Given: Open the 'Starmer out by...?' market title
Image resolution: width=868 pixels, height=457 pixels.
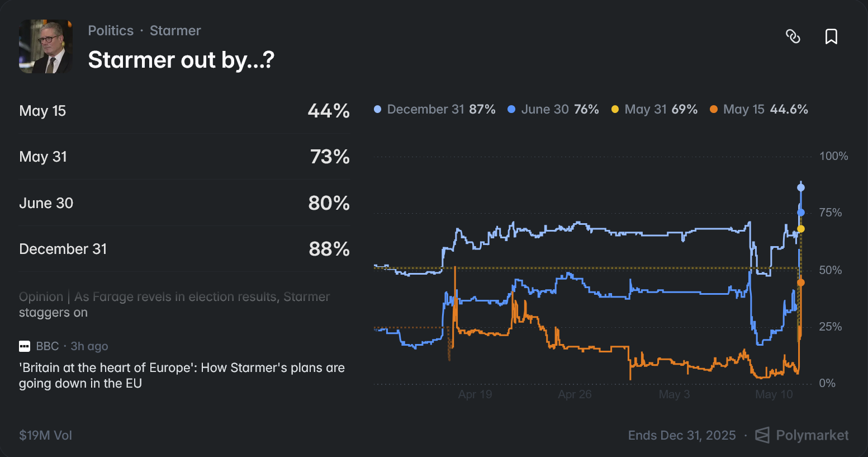Looking at the screenshot, I should (x=181, y=60).
